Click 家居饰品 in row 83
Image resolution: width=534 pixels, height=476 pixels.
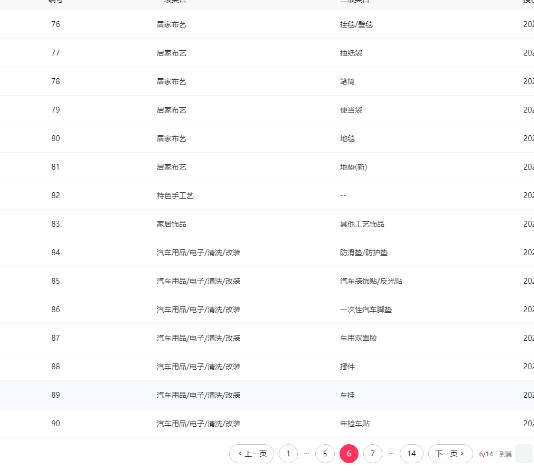[x=171, y=224]
